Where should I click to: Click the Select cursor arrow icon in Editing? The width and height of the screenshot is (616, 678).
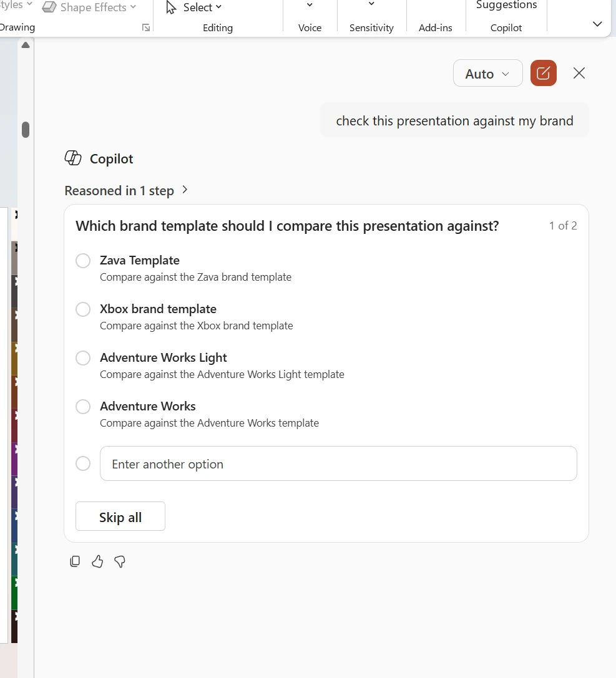coord(171,7)
